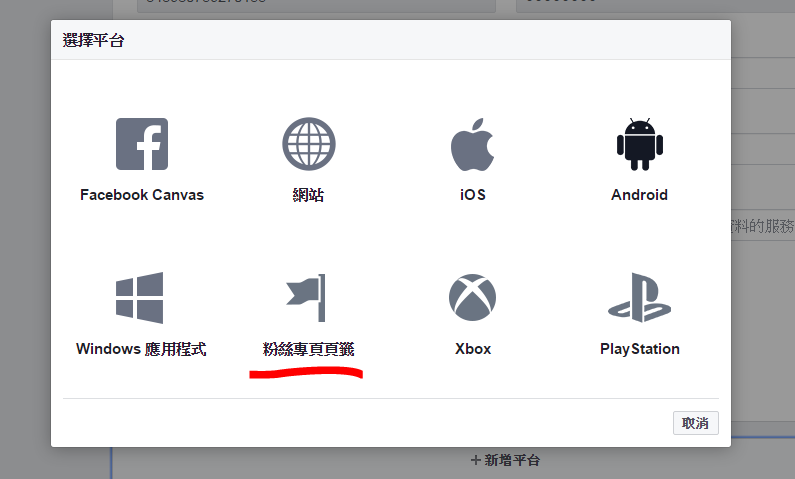Screen dimensions: 795x479
Task: Click the 'Windows 應用程式' label
Action: [x=141, y=349]
